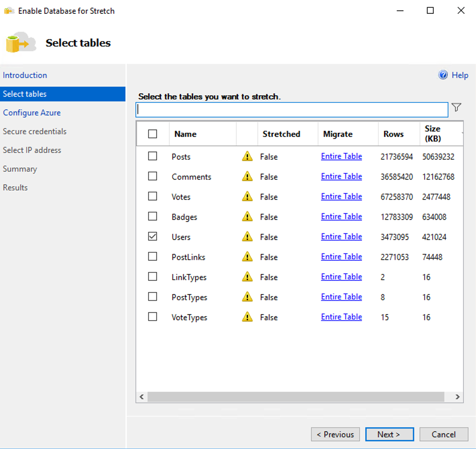This screenshot has width=476, height=449.
Task: Open the Introduction wizard page
Action: coord(25,75)
